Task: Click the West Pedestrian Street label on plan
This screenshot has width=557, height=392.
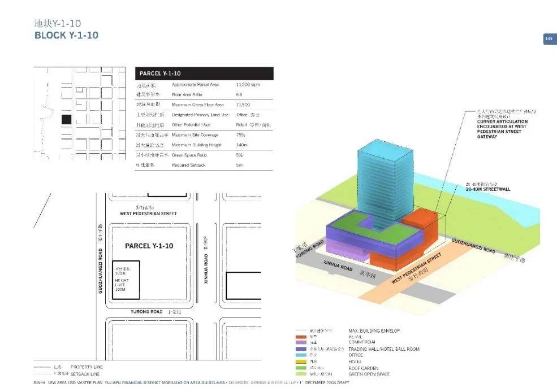Action: [x=148, y=214]
